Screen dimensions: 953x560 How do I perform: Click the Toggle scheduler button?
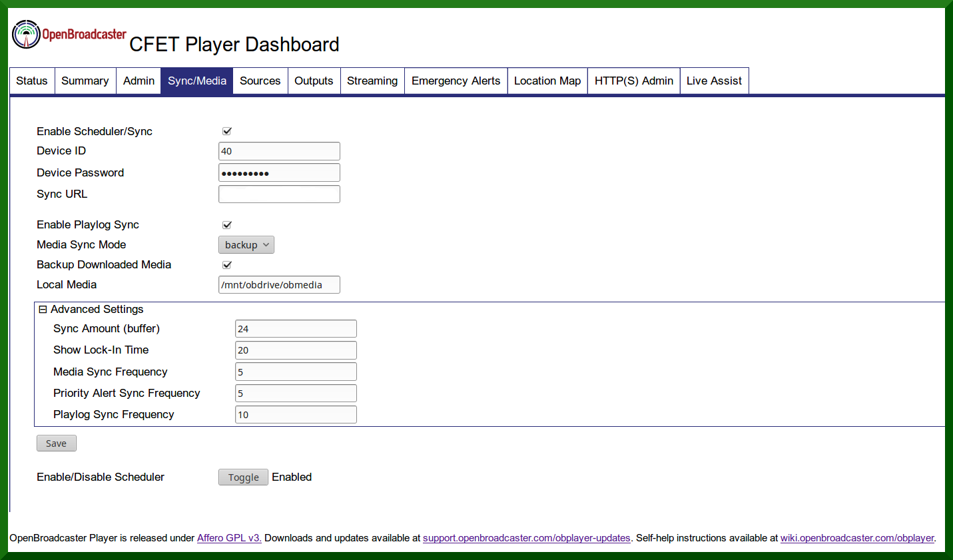(243, 477)
